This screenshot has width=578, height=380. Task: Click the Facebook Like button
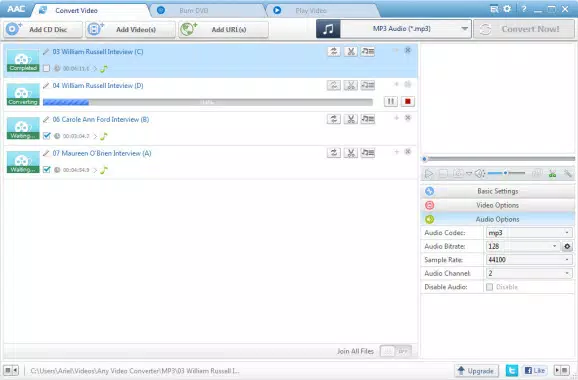[535, 370]
